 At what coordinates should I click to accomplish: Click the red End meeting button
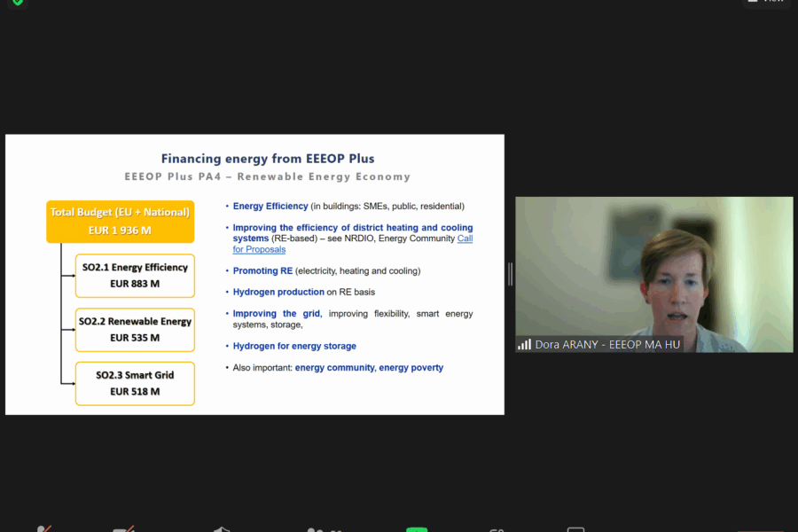click(x=760, y=529)
